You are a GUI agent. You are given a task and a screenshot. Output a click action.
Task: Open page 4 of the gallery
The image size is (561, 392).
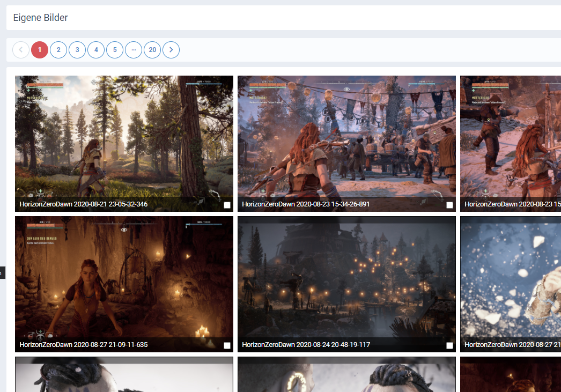point(96,50)
